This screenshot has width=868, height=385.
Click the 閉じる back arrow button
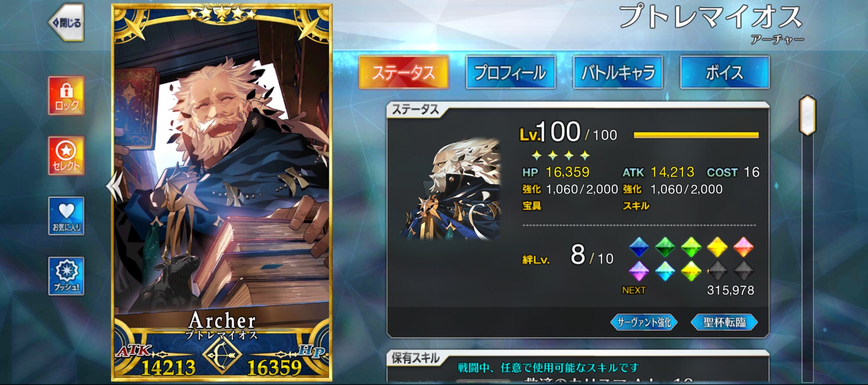tap(66, 23)
